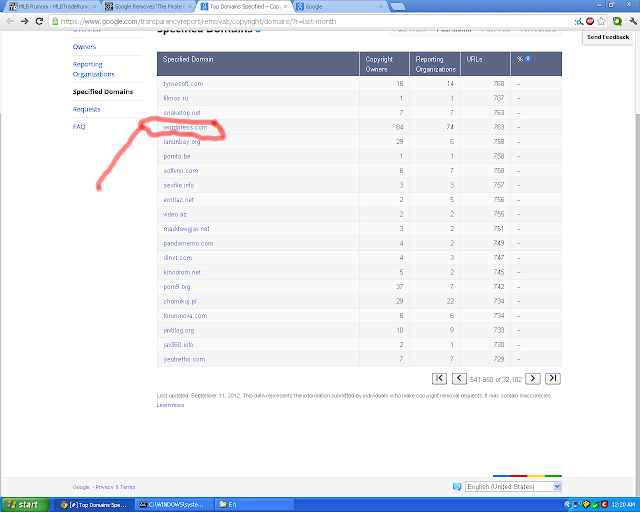The width and height of the screenshot is (640, 512).
Task: Switch to the Google Removes The Pirate tab
Action: coord(146,7)
